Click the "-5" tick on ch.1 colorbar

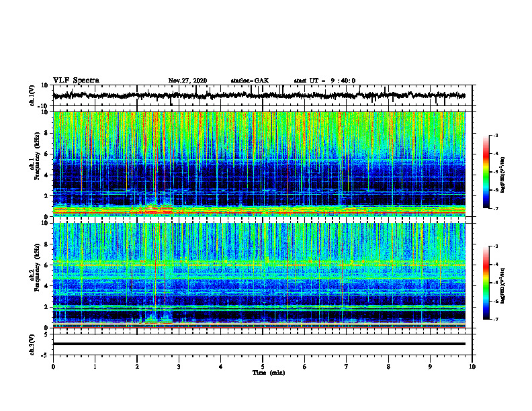tap(496, 172)
